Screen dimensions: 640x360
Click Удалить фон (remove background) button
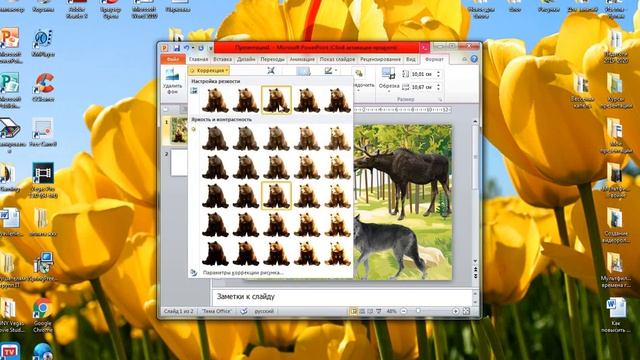coord(172,82)
